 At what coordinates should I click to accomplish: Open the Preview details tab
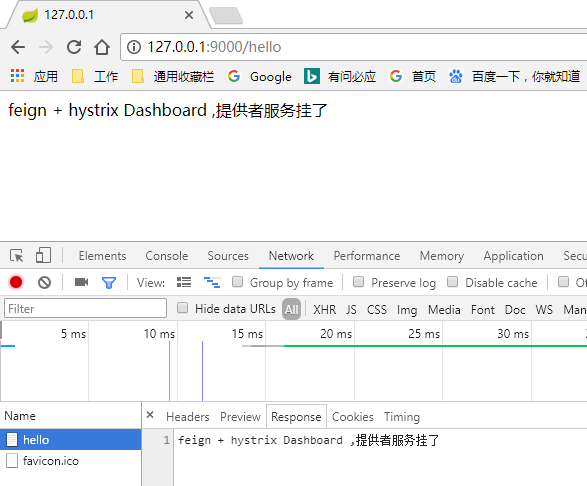tap(240, 417)
